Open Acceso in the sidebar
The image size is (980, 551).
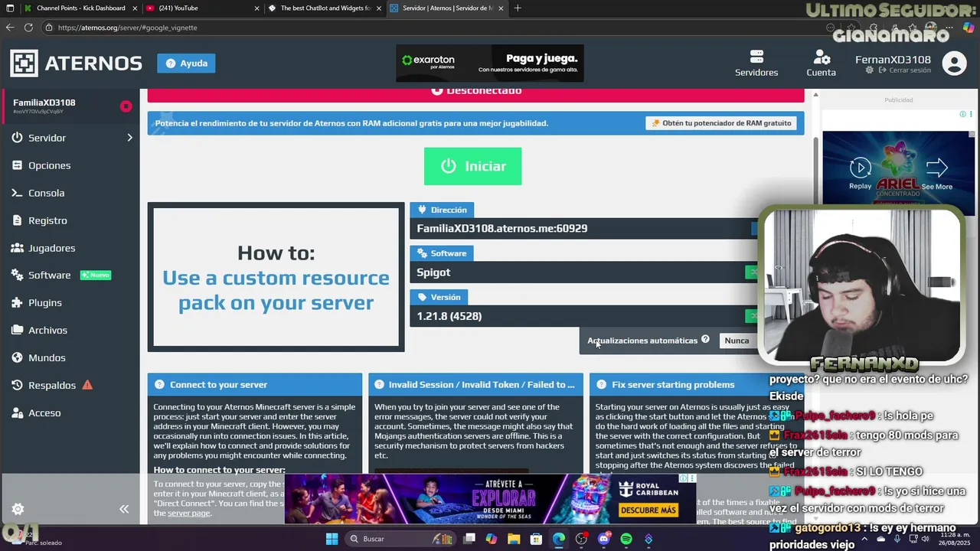44,413
